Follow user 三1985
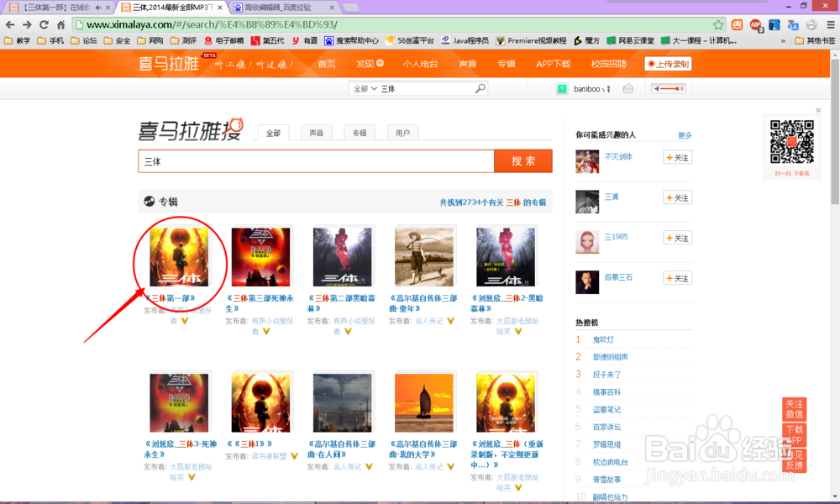 [x=677, y=238]
